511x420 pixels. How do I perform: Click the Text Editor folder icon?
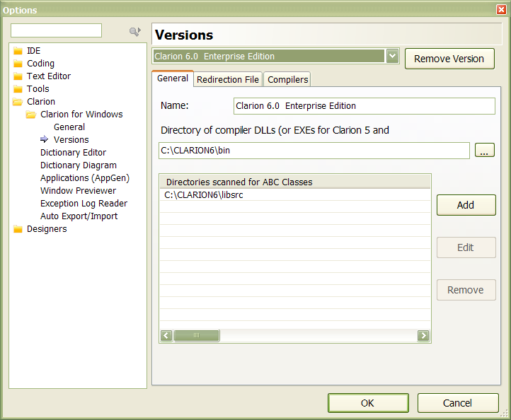click(x=18, y=76)
